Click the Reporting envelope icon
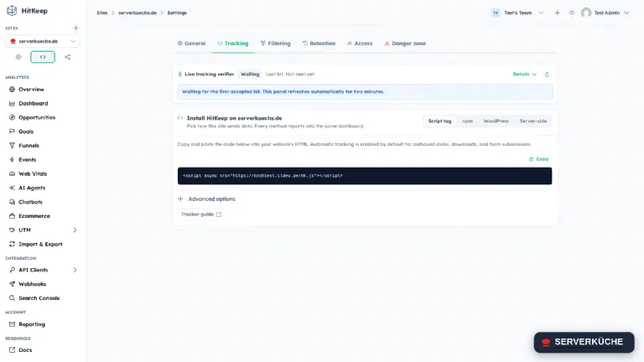Image resolution: width=644 pixels, height=362 pixels. [12, 324]
